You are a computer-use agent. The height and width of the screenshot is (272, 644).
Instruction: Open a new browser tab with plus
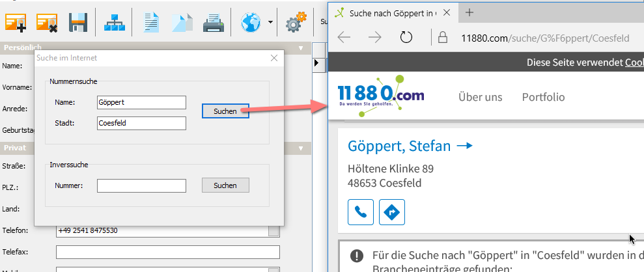coord(469,12)
